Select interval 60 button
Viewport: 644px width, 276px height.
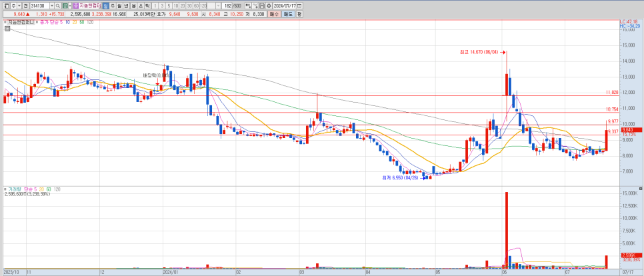tap(196, 6)
